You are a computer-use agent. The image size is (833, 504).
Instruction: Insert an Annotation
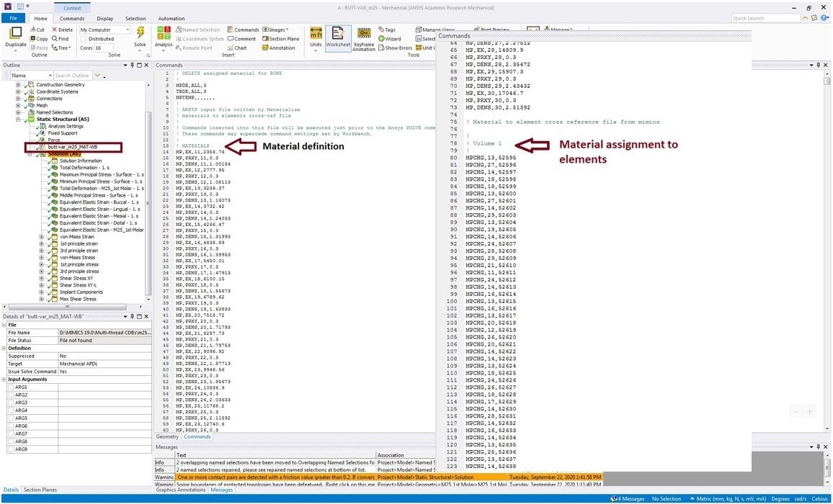[x=278, y=48]
